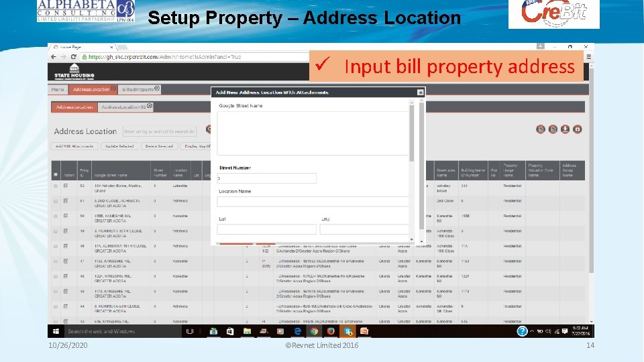Click the Google Street Name text area
This screenshot has width=644, height=362.
click(313, 133)
